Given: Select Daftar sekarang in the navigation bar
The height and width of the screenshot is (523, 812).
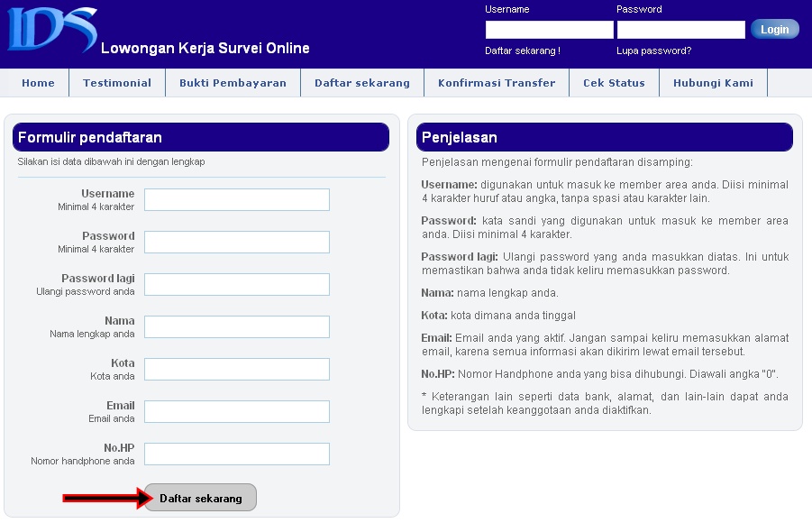Looking at the screenshot, I should (362, 83).
